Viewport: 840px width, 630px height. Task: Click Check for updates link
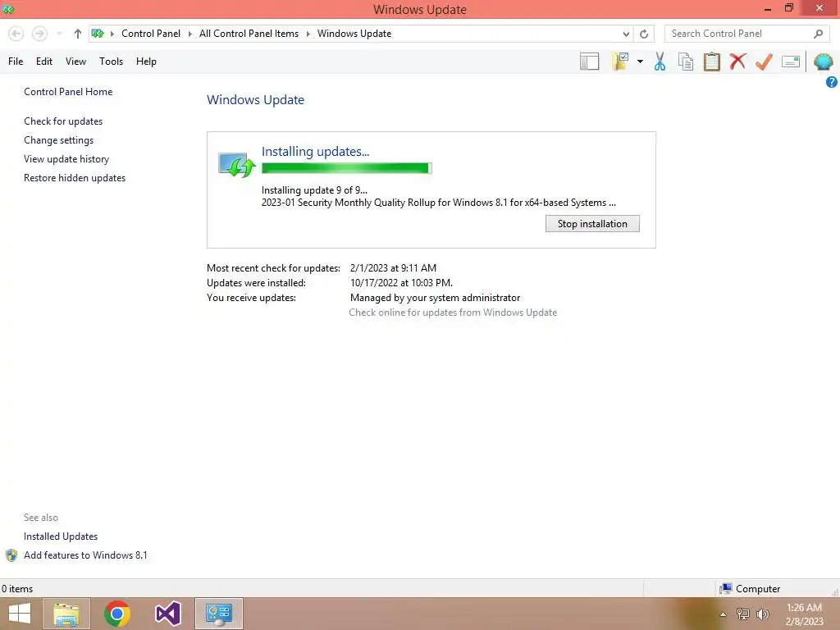pyautogui.click(x=63, y=121)
